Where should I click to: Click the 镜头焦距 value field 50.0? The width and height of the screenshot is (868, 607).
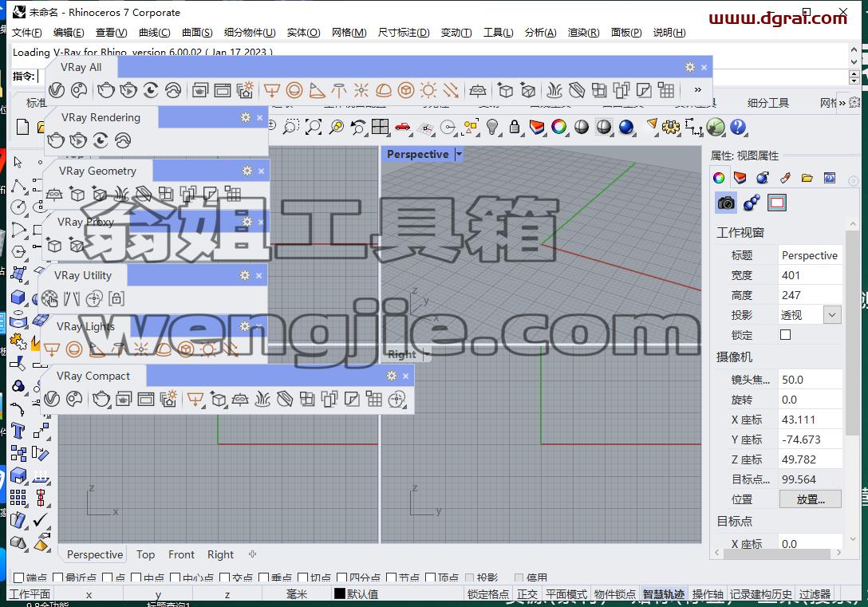click(x=810, y=380)
